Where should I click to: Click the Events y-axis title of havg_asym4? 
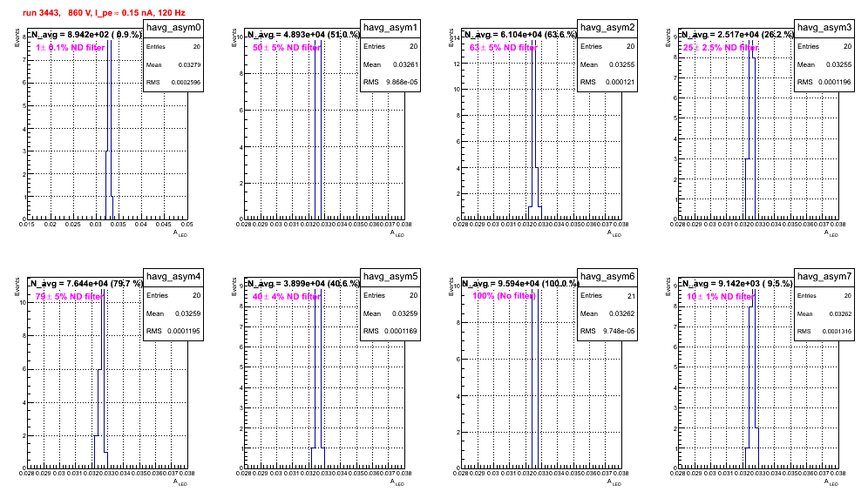pos(17,286)
